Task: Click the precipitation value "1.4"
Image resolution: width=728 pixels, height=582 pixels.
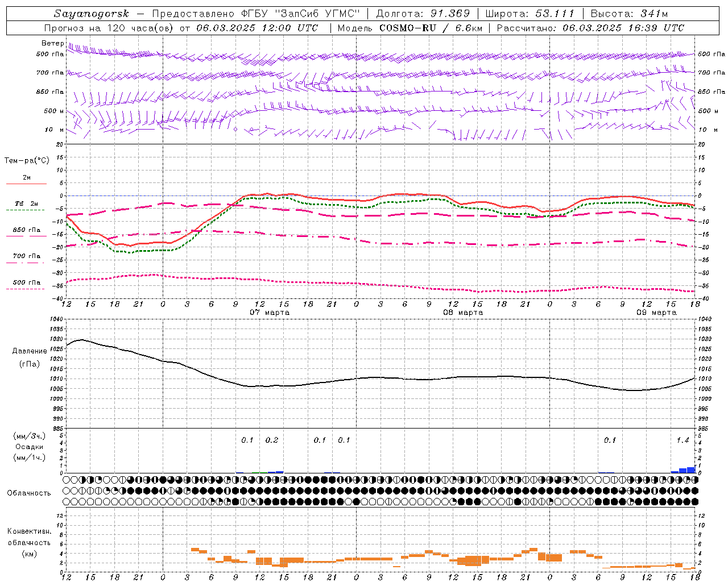Action: [682, 440]
